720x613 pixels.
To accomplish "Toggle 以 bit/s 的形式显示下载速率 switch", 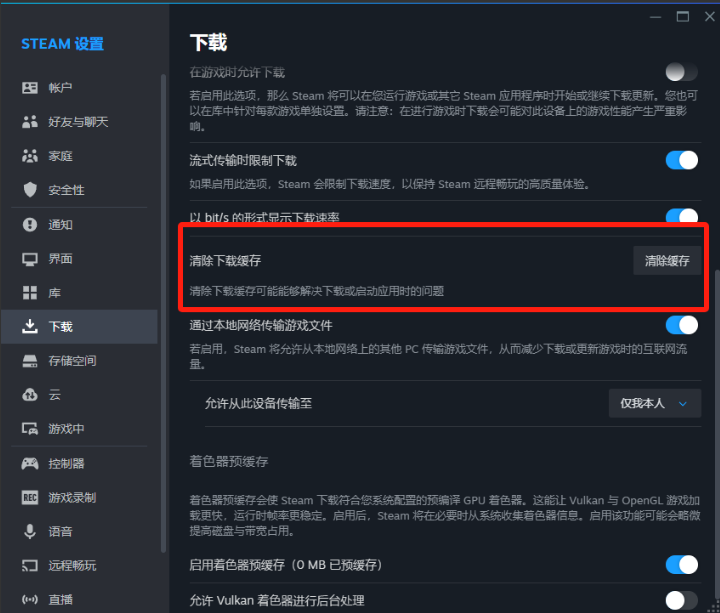I will pos(682,216).
